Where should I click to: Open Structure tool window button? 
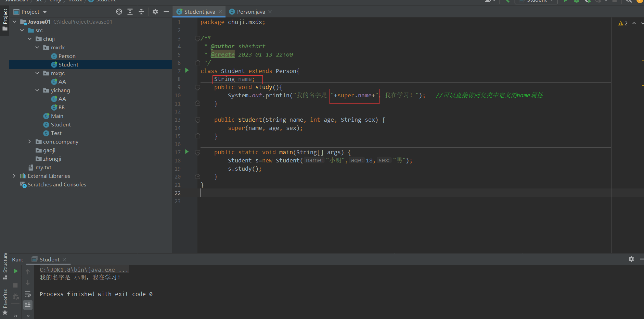point(5,266)
